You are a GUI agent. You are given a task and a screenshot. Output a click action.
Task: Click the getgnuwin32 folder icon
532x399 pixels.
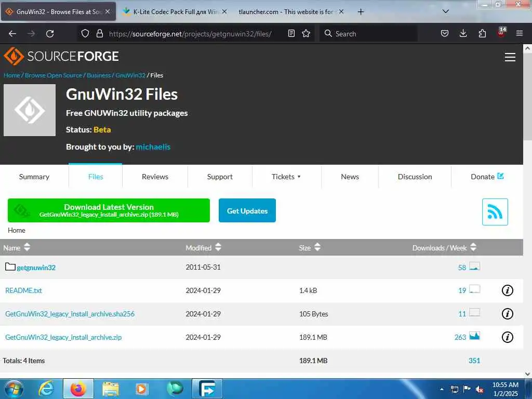tap(10, 267)
